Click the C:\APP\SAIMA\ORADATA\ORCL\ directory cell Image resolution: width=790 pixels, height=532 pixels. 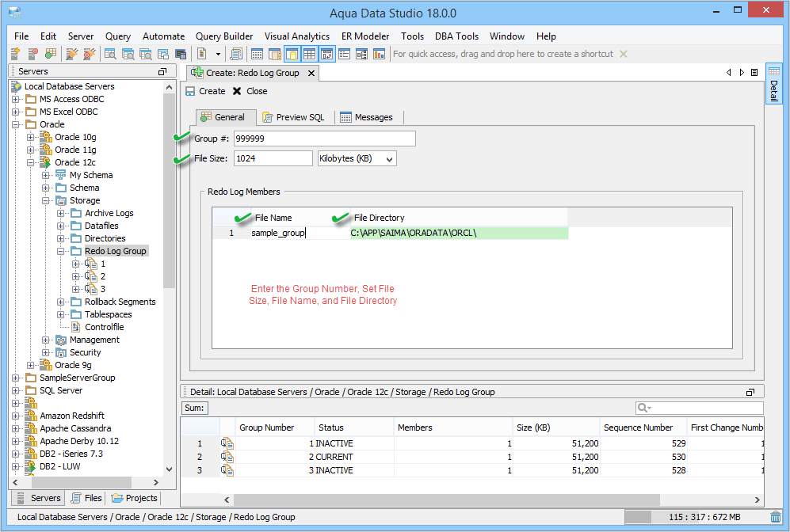click(459, 233)
